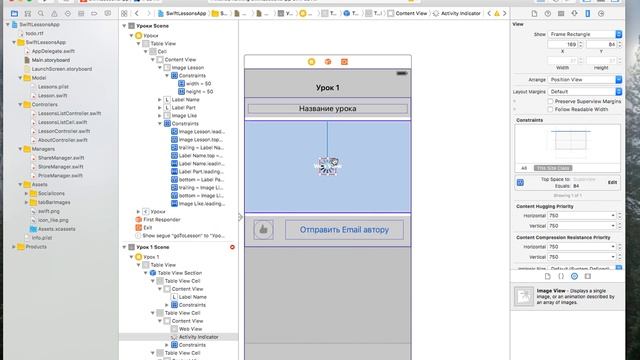Open the Symbol navigator icon
This screenshot has width=640, height=360.
coord(28,13)
